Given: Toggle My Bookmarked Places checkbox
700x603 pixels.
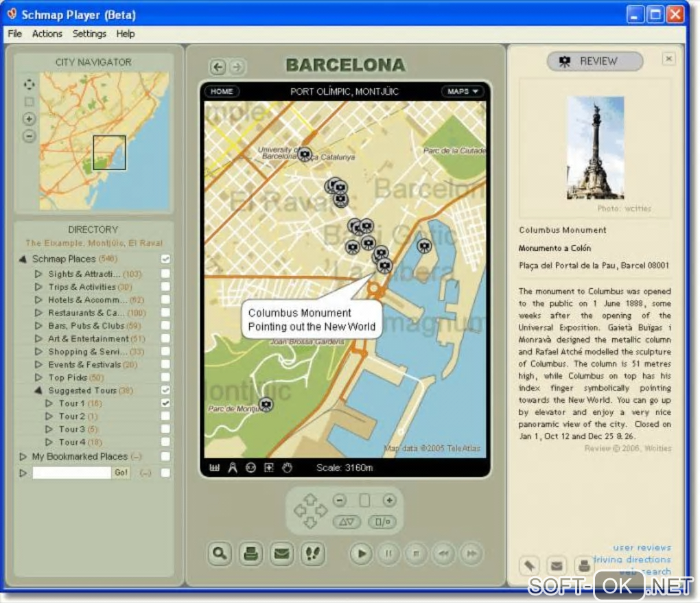Looking at the screenshot, I should click(x=165, y=456).
